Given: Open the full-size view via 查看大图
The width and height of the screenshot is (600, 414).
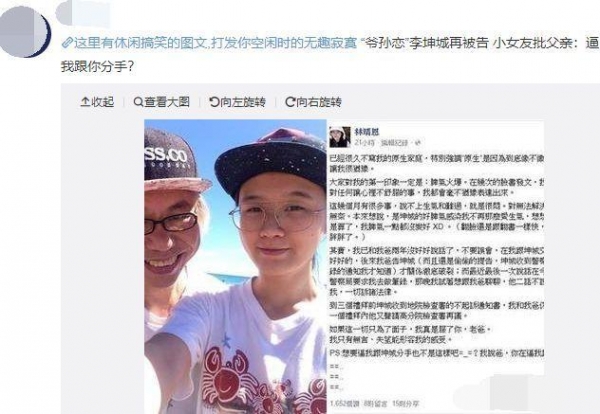Looking at the screenshot, I should (x=167, y=102).
